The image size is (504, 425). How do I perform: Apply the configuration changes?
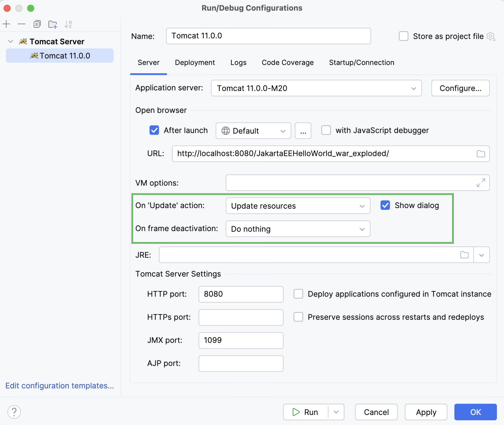point(426,412)
